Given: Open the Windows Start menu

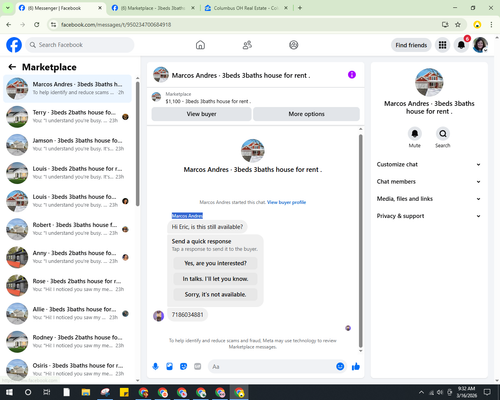Looking at the screenshot, I should point(9,392).
